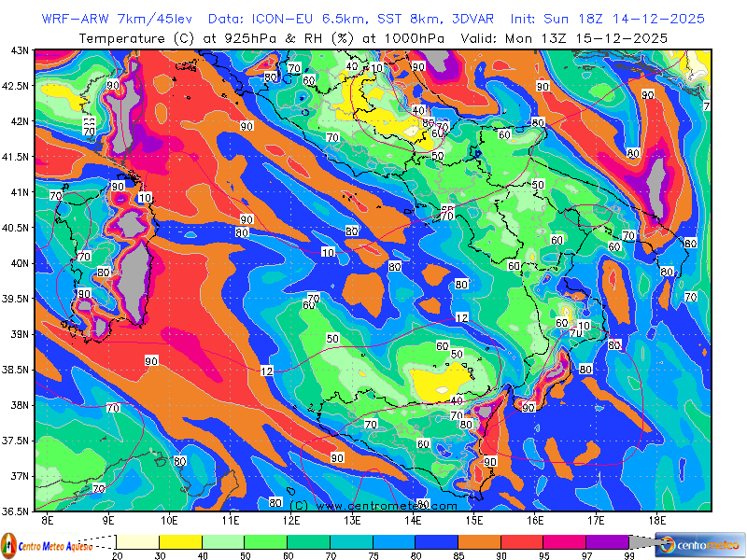Click the purple 97-99 legend swatch

pyautogui.click(x=606, y=541)
